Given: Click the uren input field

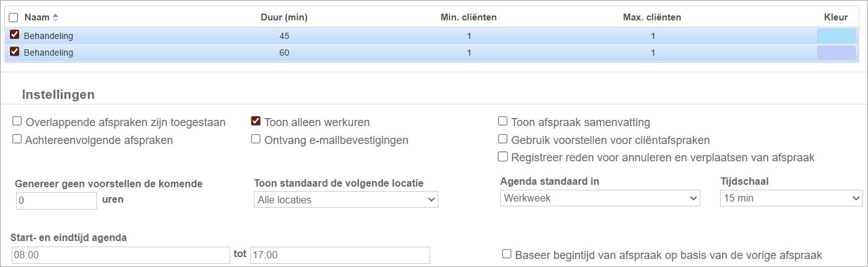Looking at the screenshot, I should 56,201.
